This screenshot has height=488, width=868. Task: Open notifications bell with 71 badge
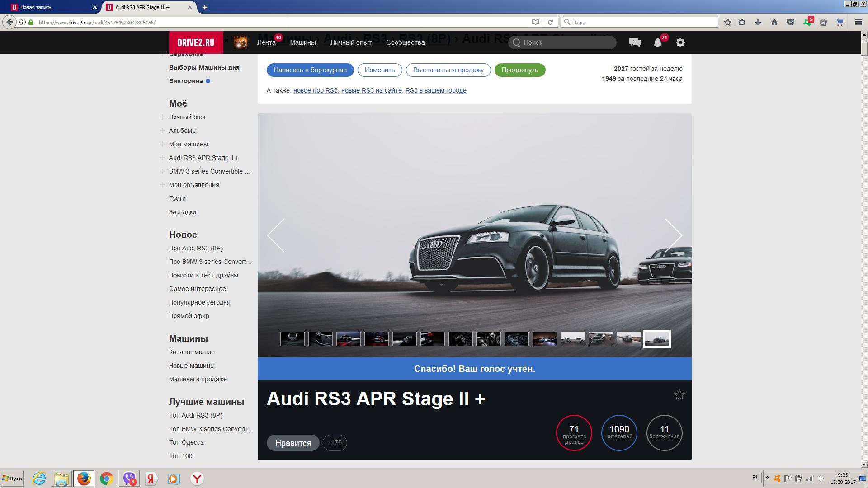658,42
